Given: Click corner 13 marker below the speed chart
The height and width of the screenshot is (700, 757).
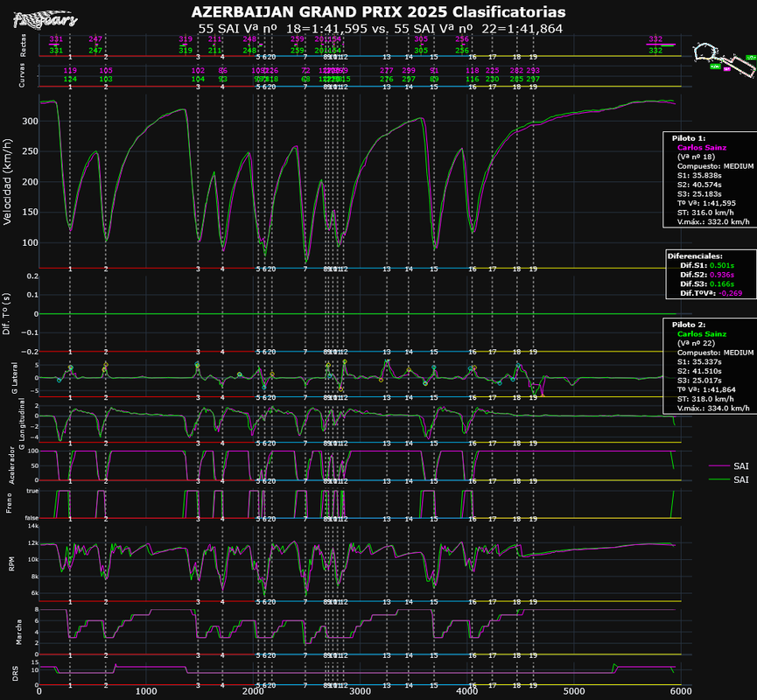Looking at the screenshot, I should pyautogui.click(x=386, y=269).
